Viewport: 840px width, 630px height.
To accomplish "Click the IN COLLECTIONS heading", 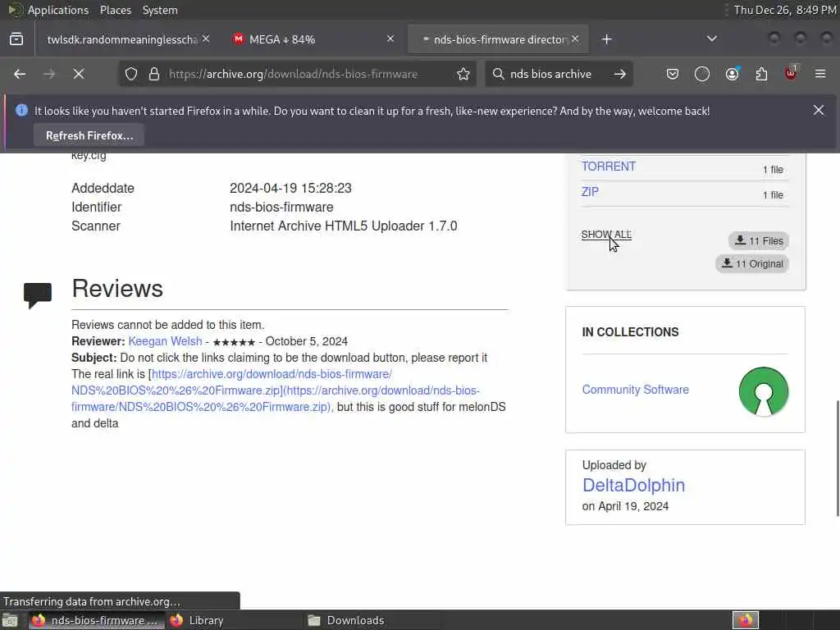I will 630,332.
